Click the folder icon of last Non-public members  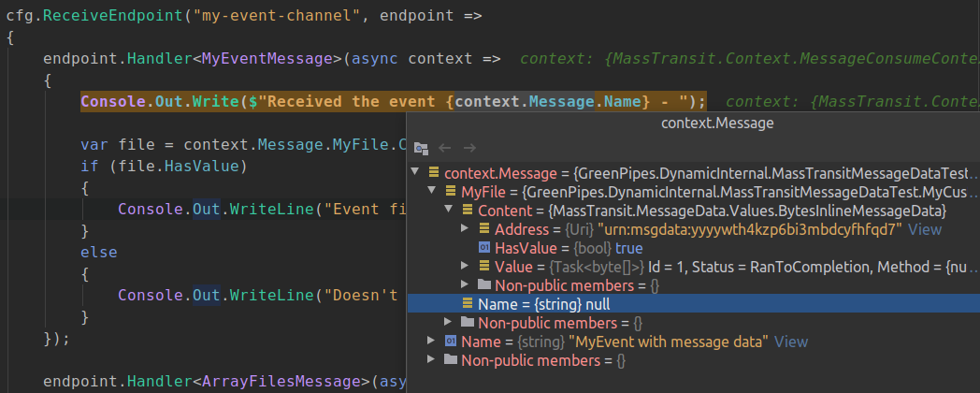(450, 360)
